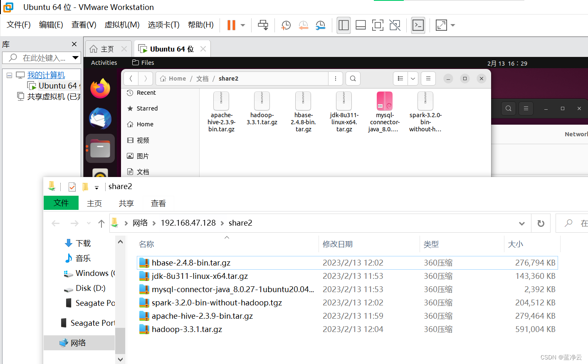
Task: Open Files from the Ubuntu dock
Action: (100, 148)
